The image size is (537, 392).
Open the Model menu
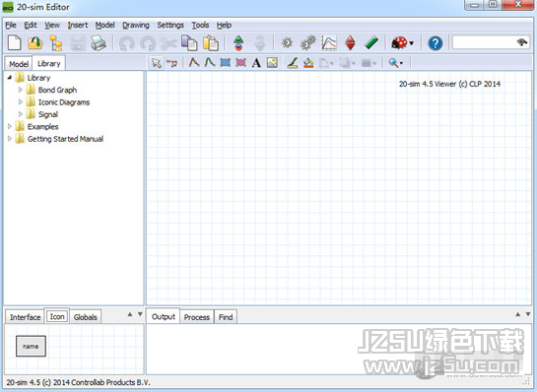[104, 25]
